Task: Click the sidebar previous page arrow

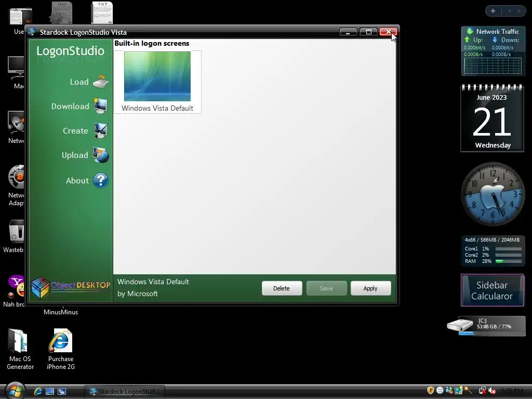Action: coord(509,11)
